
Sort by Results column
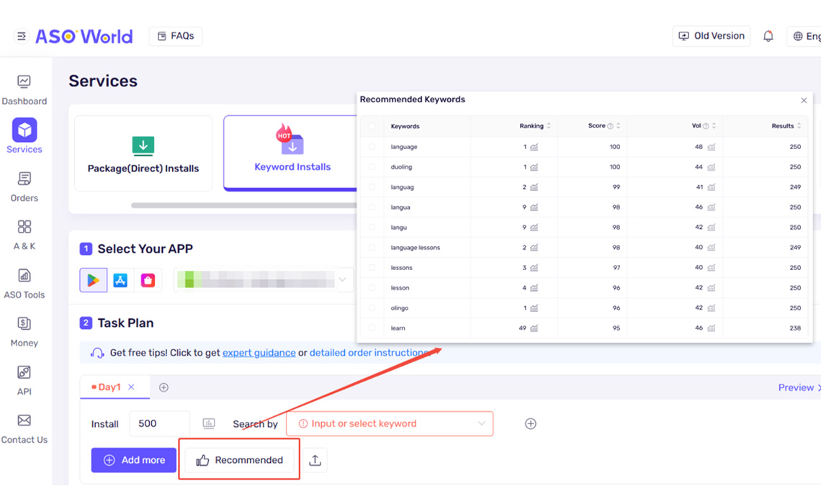799,126
